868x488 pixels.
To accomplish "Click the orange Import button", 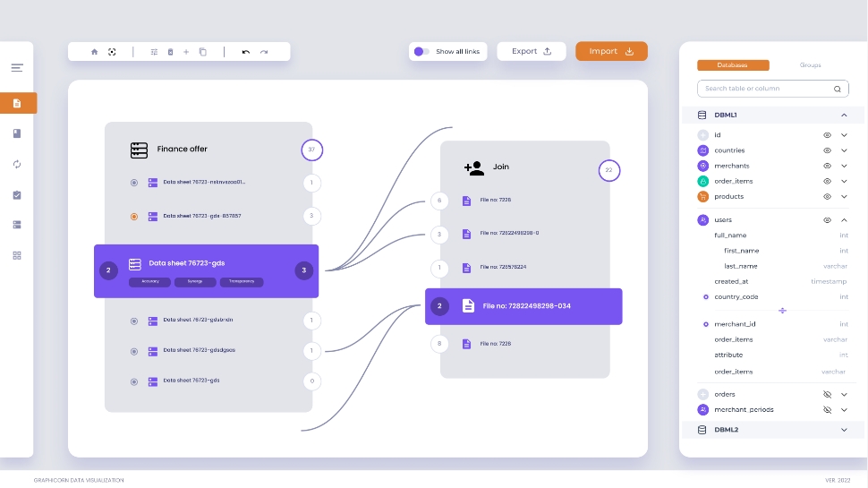I will click(611, 52).
